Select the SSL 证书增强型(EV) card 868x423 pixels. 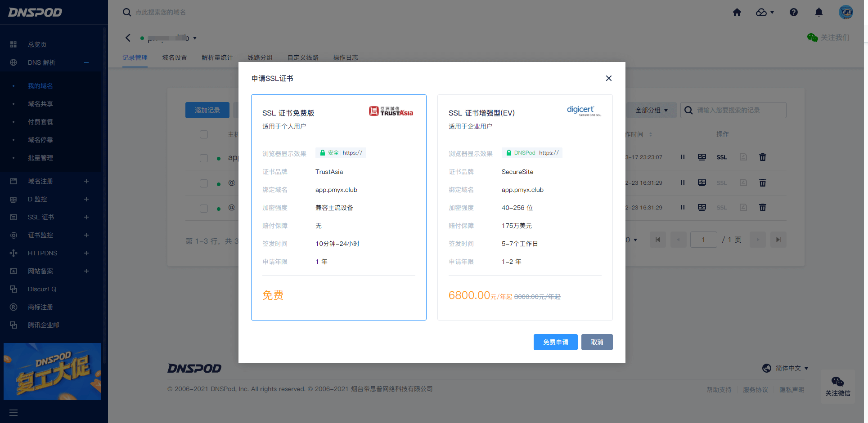pos(525,207)
